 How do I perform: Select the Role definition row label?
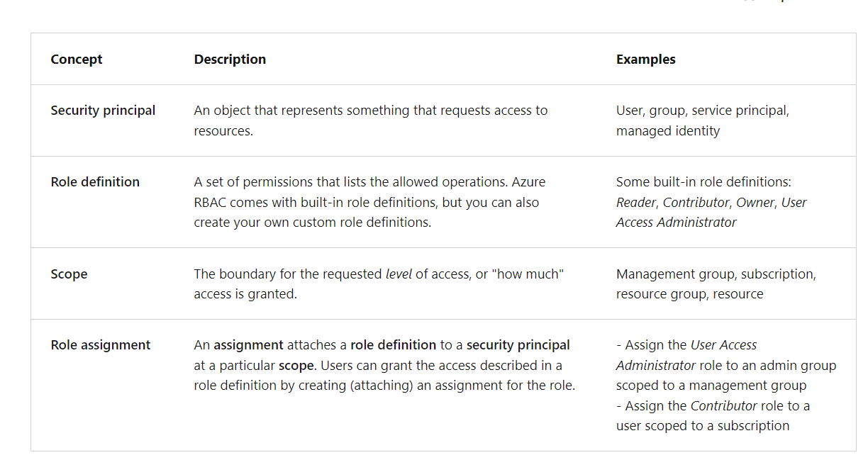(95, 182)
